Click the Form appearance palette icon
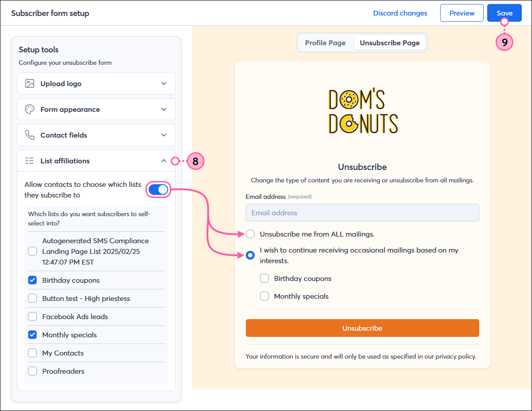The width and height of the screenshot is (532, 411). 30,109
